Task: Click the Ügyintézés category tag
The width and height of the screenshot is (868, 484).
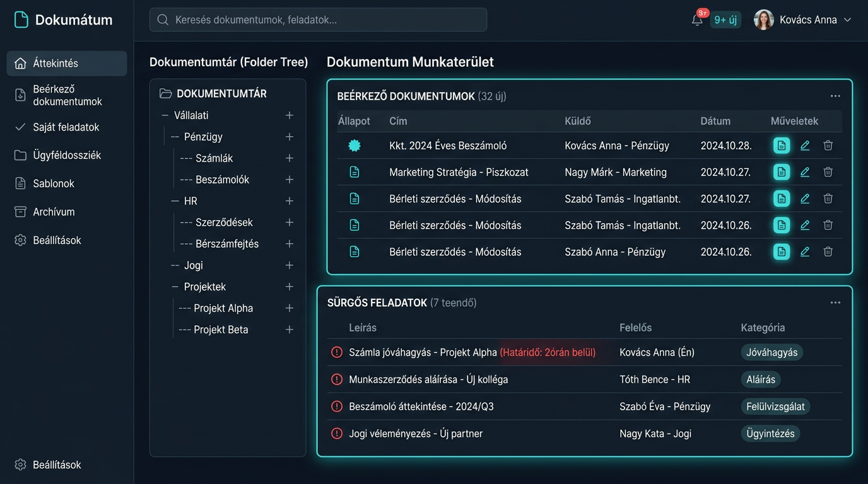Action: [x=770, y=434]
